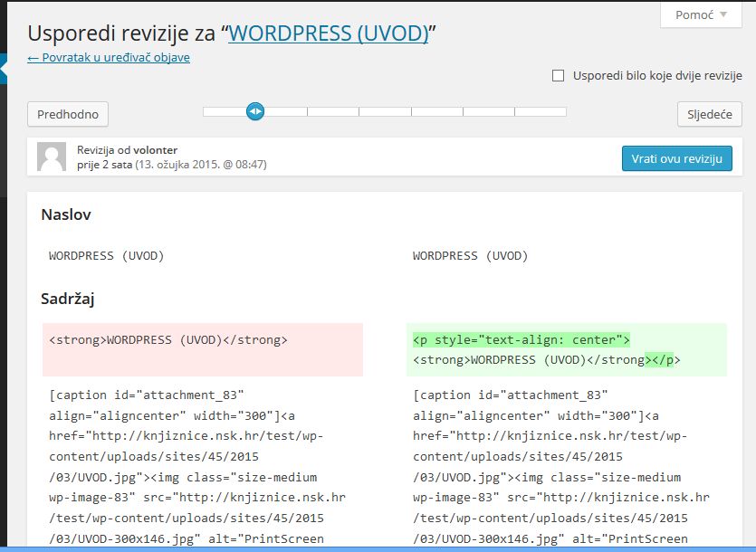Click the Naslov section heading
Screen dimensions: 756x552
66,214
